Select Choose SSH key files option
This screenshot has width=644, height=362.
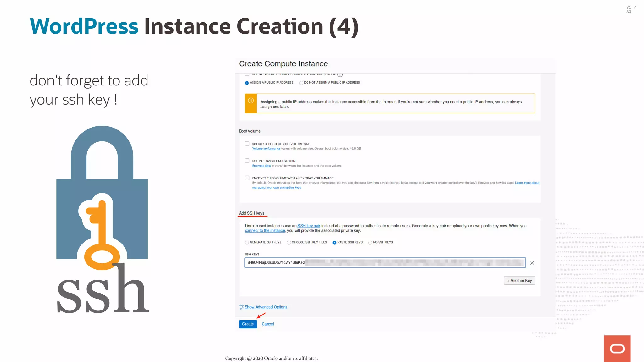[289, 243]
